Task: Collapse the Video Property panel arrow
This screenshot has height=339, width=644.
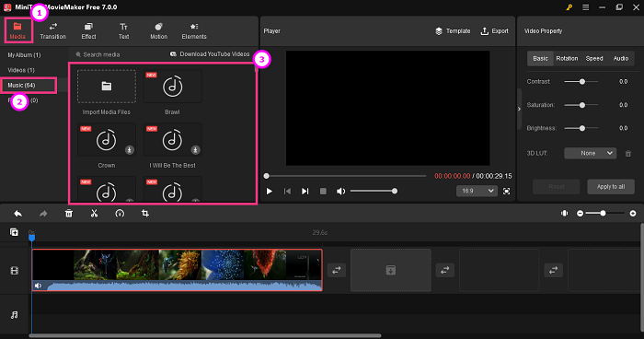Action: click(519, 109)
